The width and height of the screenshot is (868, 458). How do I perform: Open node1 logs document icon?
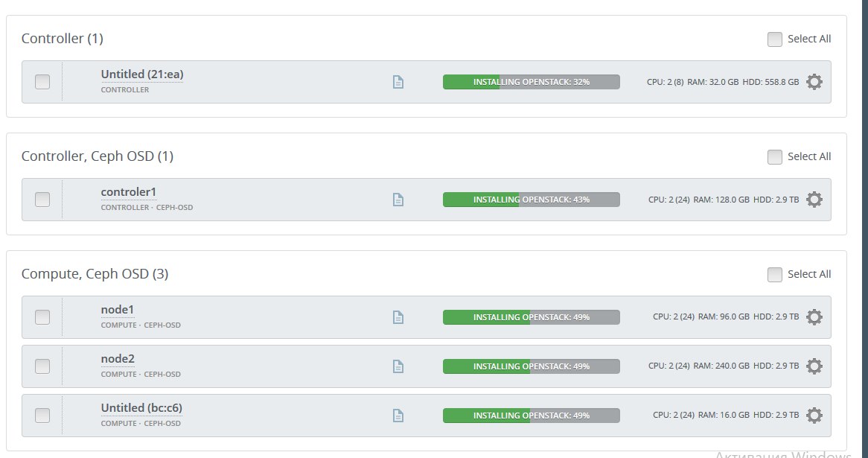(398, 317)
